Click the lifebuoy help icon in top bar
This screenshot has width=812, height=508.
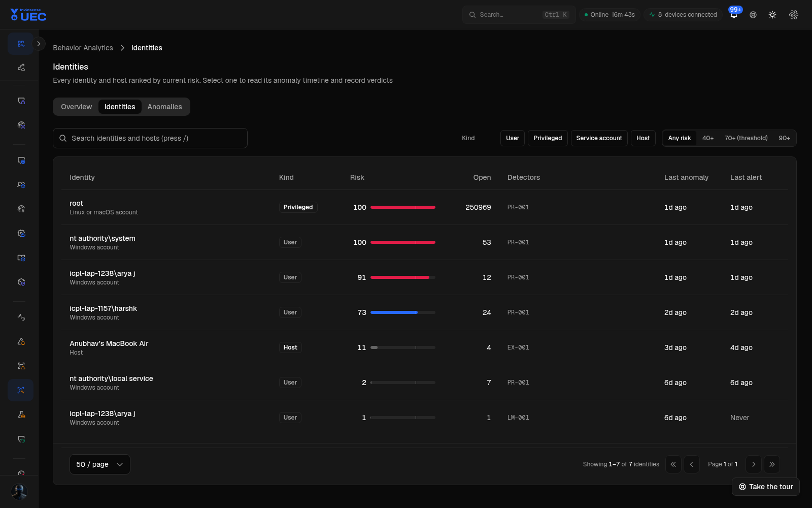click(x=753, y=15)
